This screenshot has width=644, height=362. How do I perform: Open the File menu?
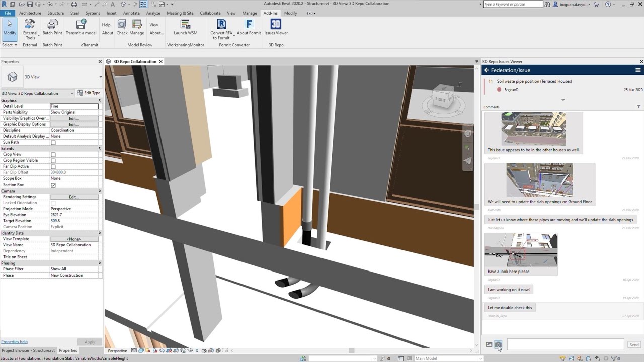8,13
